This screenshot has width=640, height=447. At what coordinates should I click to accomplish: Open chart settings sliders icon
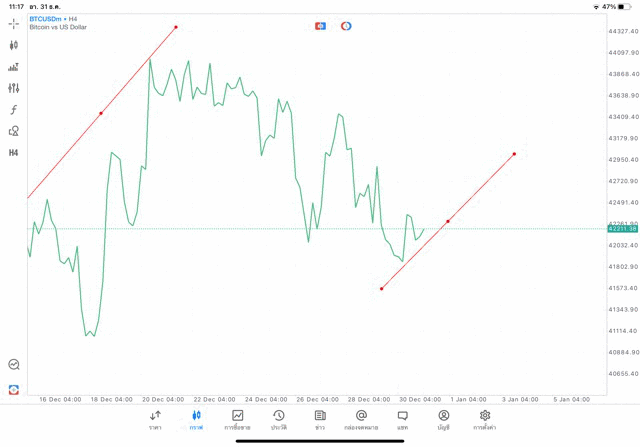14,88
